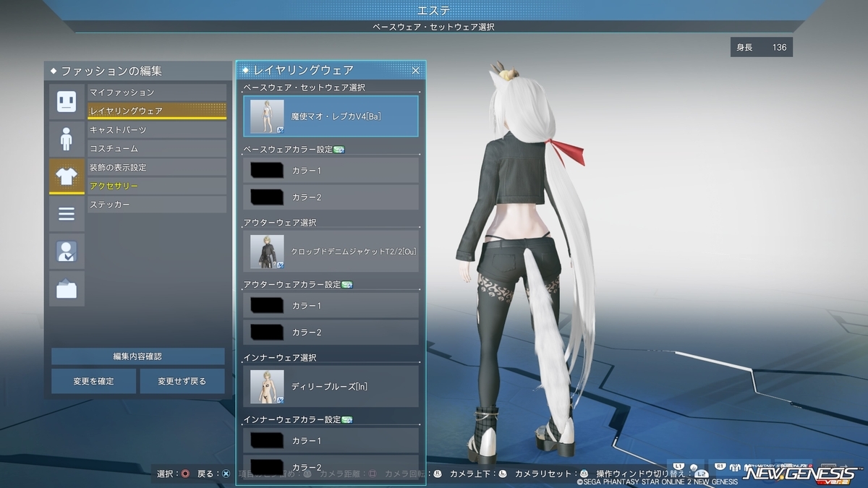
Task: Select マイファッション menu item
Action: pyautogui.click(x=157, y=93)
